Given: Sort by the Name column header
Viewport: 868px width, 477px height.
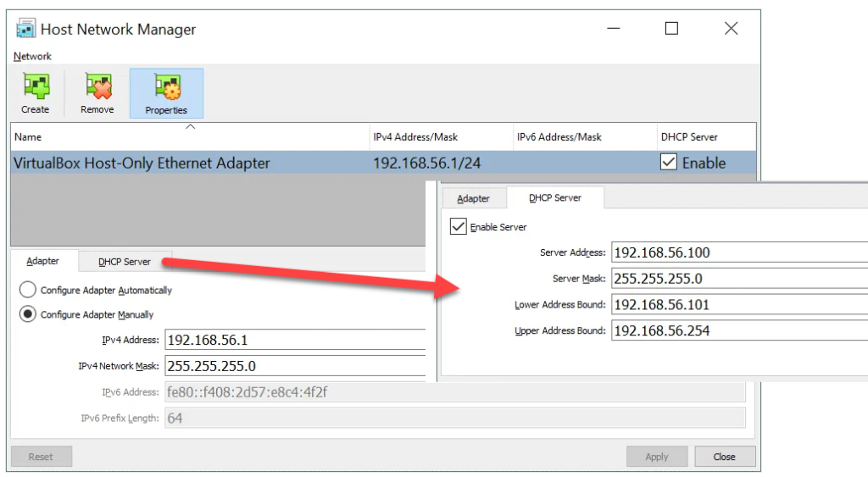Looking at the screenshot, I should click(189, 136).
